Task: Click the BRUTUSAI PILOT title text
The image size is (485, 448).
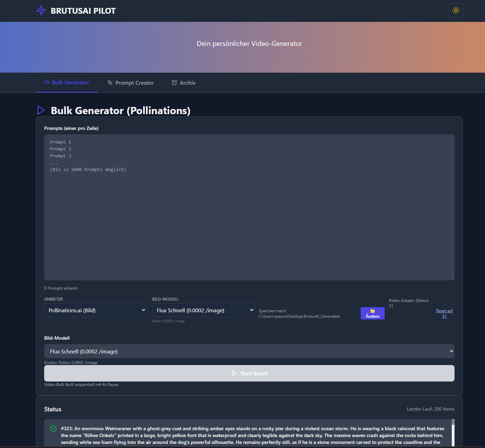Action: [x=83, y=11]
